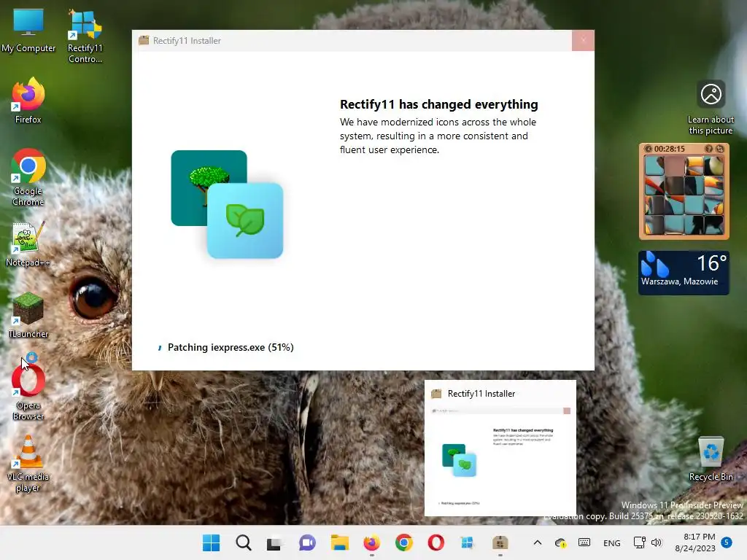The image size is (747, 560).
Task: Open Task View on the taskbar
Action: click(x=275, y=542)
